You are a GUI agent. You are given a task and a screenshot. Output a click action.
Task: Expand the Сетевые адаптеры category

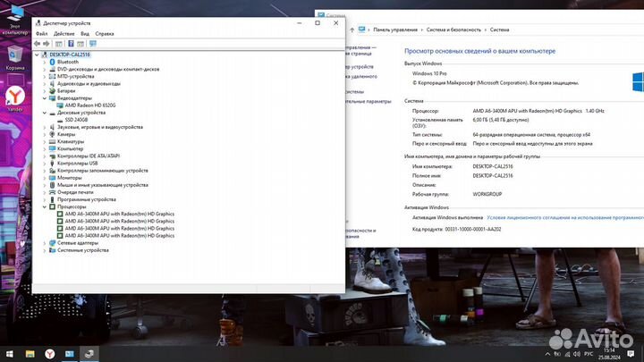point(45,243)
